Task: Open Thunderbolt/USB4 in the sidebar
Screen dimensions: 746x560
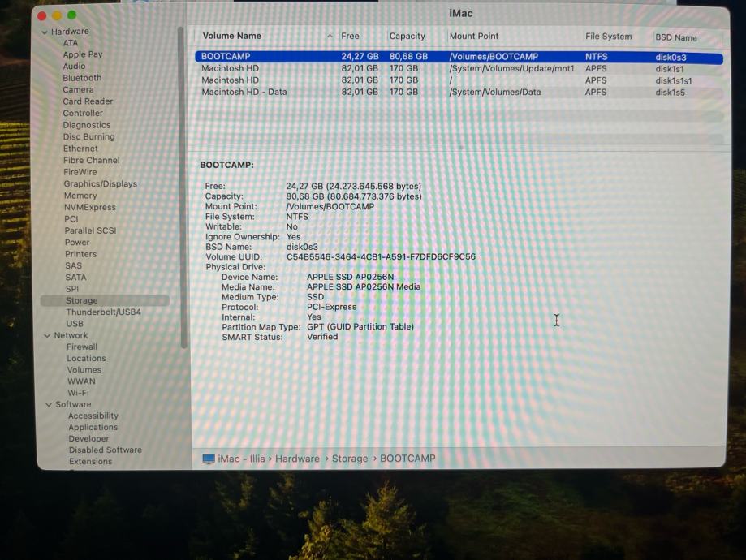Action: (x=103, y=312)
